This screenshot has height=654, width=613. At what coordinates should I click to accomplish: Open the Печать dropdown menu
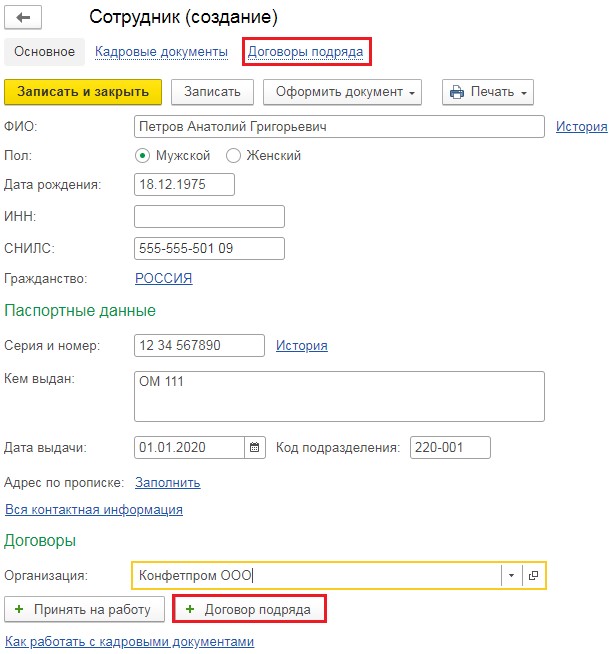click(488, 92)
